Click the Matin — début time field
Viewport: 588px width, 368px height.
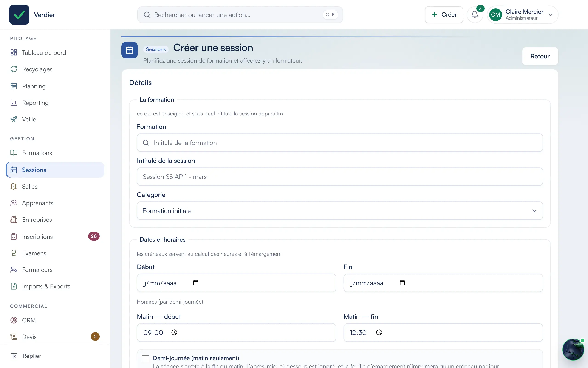tap(236, 333)
